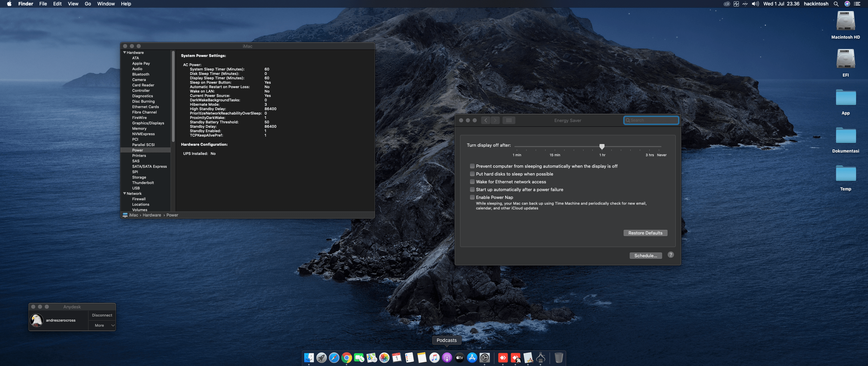Click the help question mark button

pos(671,255)
